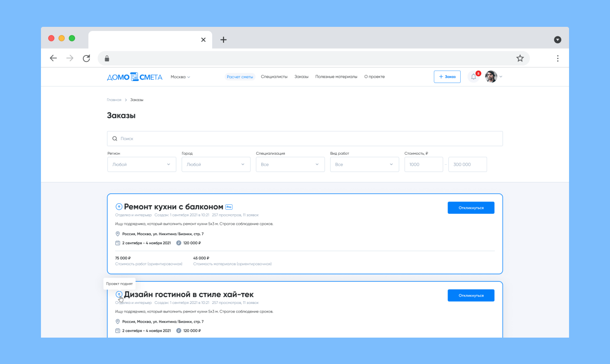Open the Регион dropdown
Screen dimensions: 610x364
tap(142, 164)
